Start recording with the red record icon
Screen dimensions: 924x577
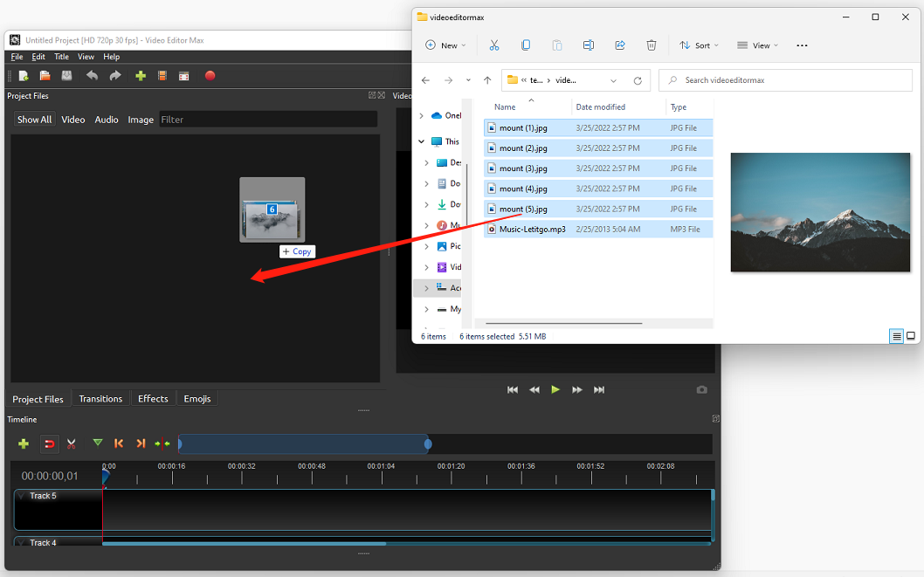[x=210, y=76]
